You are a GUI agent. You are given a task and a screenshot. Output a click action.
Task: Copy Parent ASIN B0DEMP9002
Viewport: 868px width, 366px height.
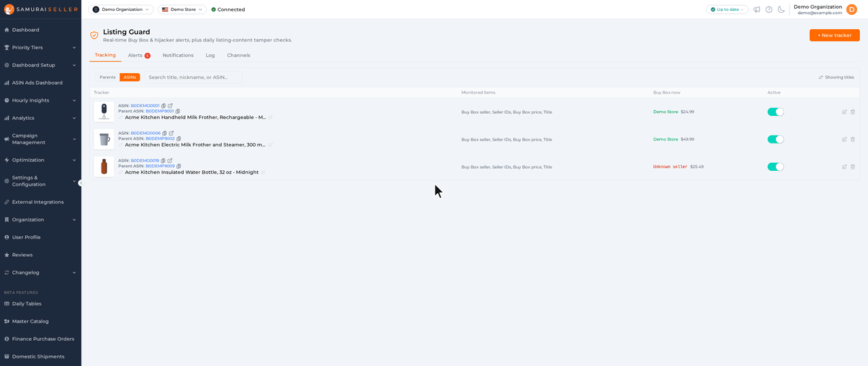tap(179, 138)
